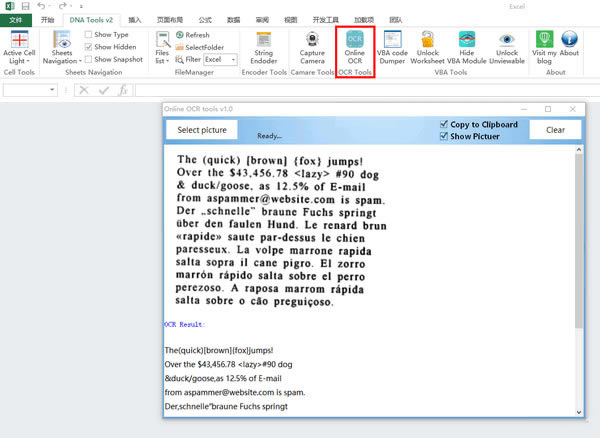600x438 pixels.
Task: Open the 开发工具 ribbon tab
Action: tap(325, 20)
